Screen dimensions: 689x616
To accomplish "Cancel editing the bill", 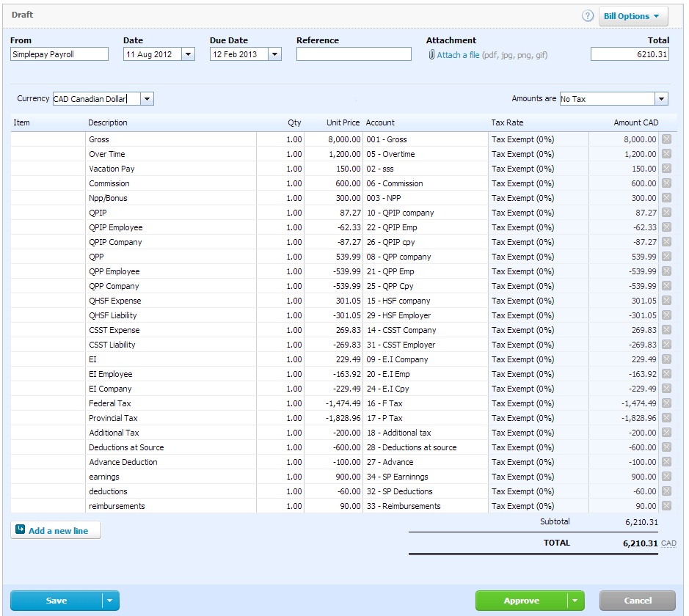I will 638,601.
